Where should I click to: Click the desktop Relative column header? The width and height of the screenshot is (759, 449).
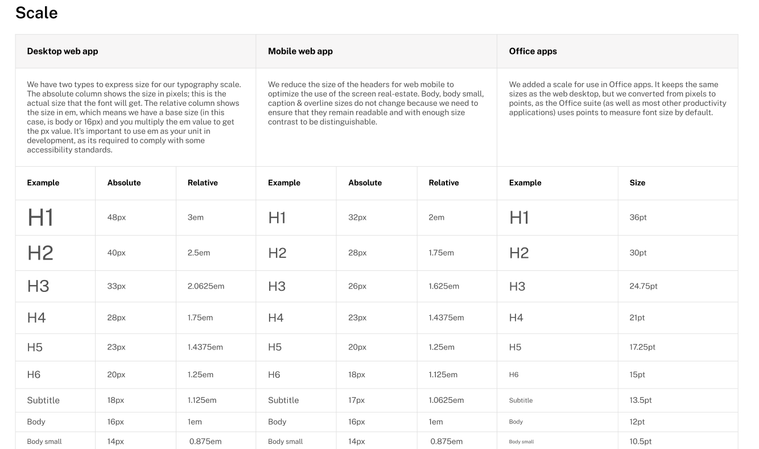tap(202, 182)
